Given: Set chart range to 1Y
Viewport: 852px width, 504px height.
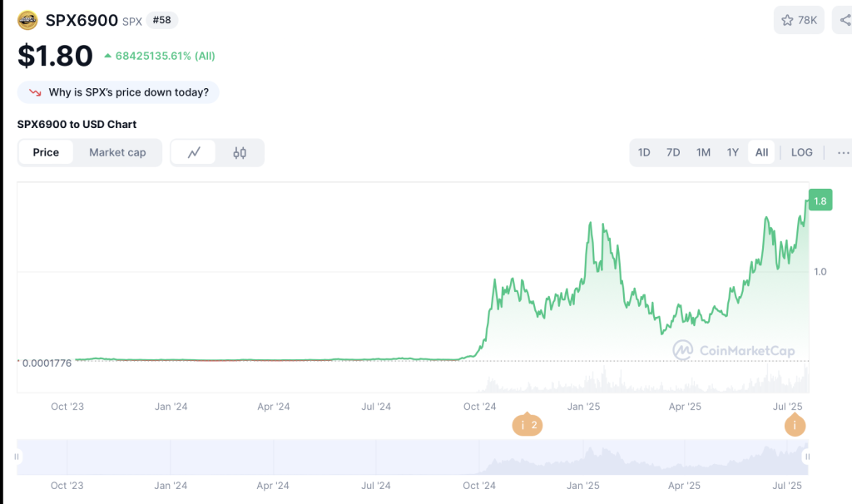Looking at the screenshot, I should (x=733, y=152).
